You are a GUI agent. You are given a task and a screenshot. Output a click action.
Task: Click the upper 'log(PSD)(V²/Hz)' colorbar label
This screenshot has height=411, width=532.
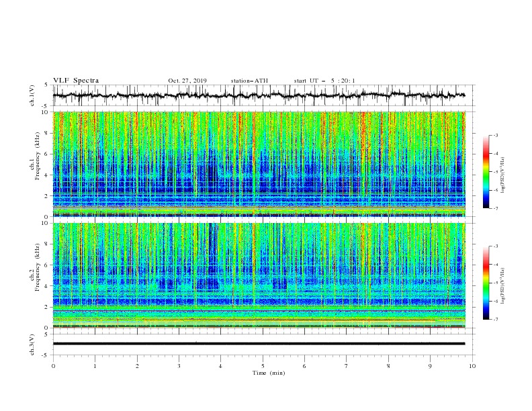[x=502, y=175]
